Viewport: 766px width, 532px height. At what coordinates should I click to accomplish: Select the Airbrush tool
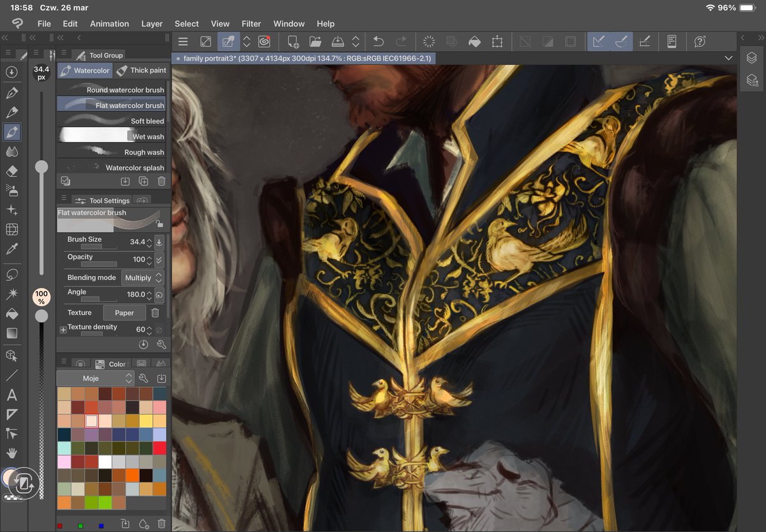point(11,190)
